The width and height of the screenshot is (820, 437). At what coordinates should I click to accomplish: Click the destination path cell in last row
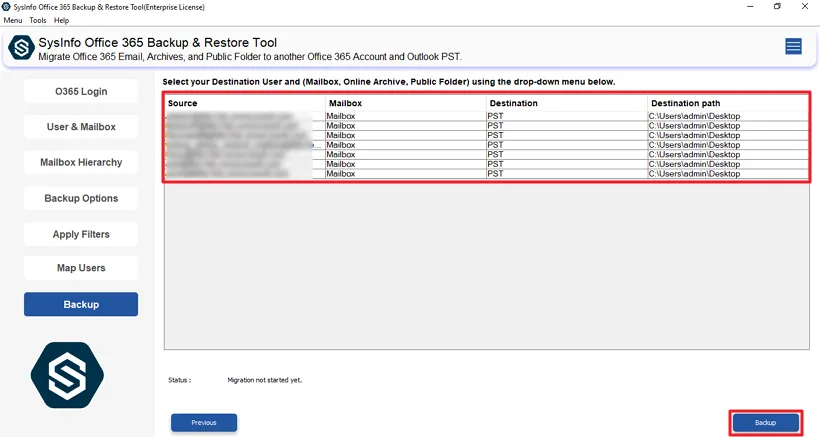[728, 174]
